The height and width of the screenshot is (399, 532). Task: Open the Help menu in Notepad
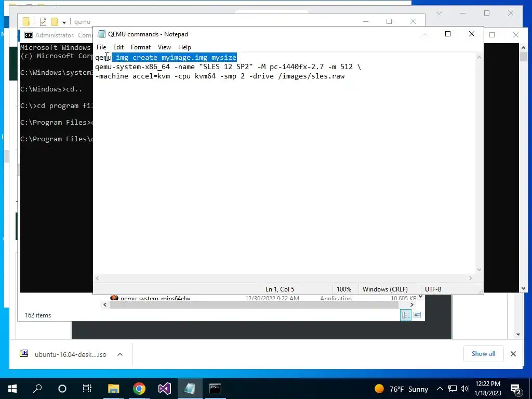(x=184, y=47)
